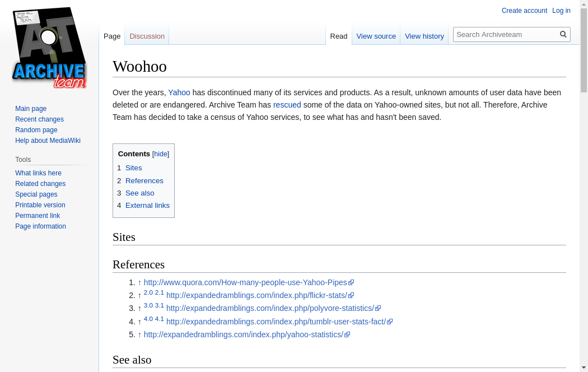Click the scrollbar down arrow

point(584,368)
